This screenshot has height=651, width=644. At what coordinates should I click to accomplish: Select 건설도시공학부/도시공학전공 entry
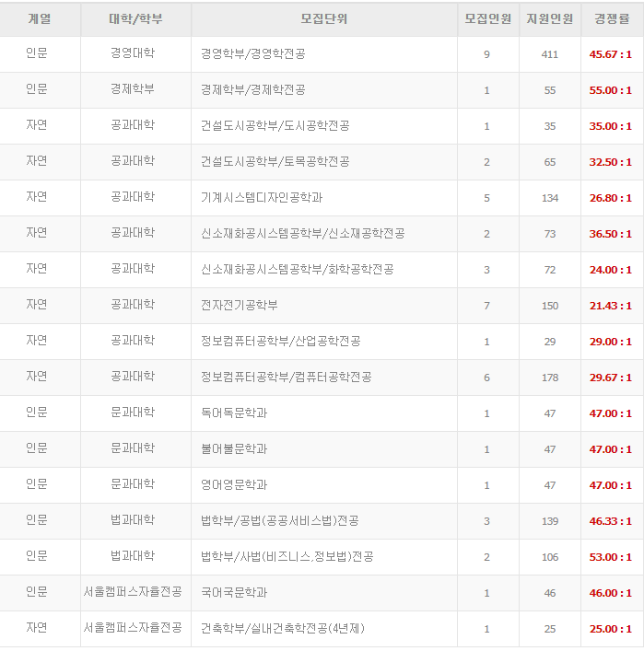(x=275, y=126)
